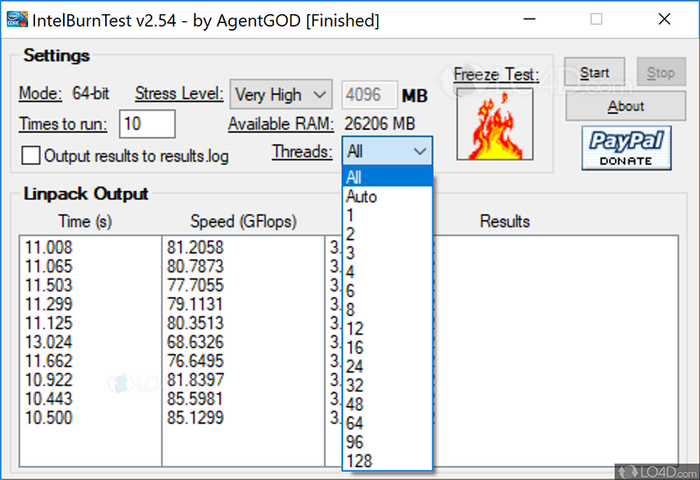
Task: Click the Times to run input field
Action: [x=147, y=124]
